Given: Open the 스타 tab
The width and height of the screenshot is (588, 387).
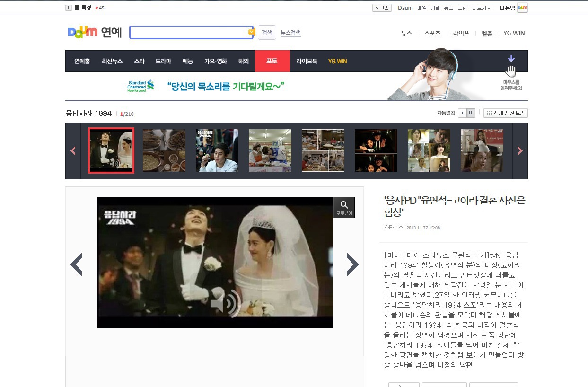Looking at the screenshot, I should tap(139, 61).
